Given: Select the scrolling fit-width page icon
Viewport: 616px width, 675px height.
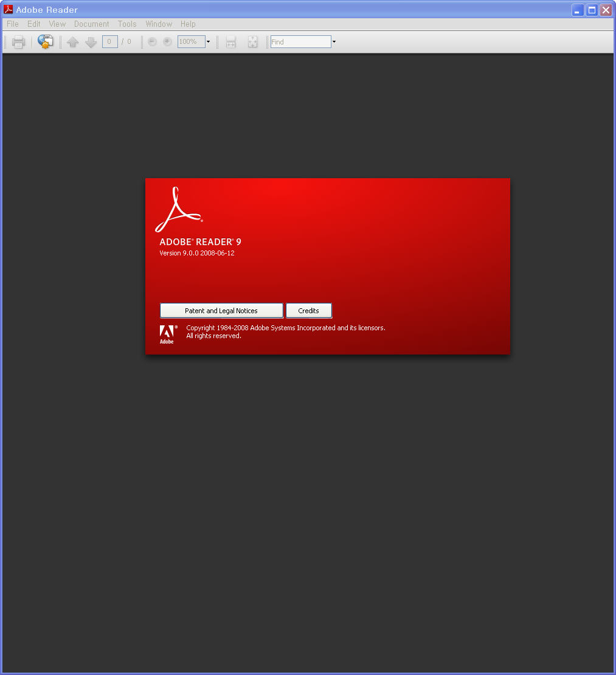Looking at the screenshot, I should click(x=231, y=42).
